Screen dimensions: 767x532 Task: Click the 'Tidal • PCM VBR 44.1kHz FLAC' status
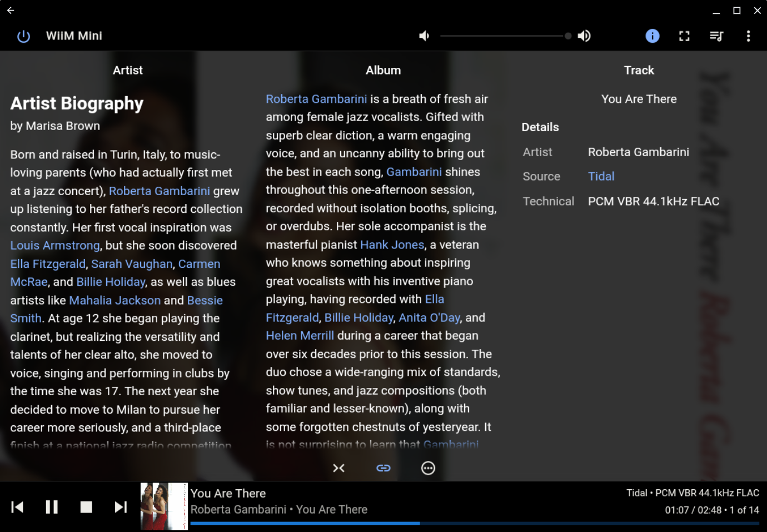click(693, 493)
